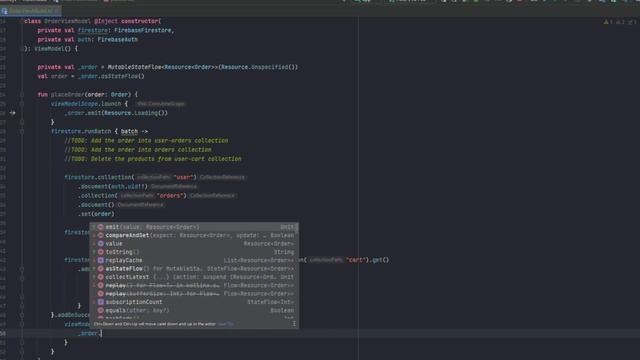Screen dimensions: 640x360
Task: Choose subscriptionCount from the completion popup
Action: pyautogui.click(x=193, y=302)
